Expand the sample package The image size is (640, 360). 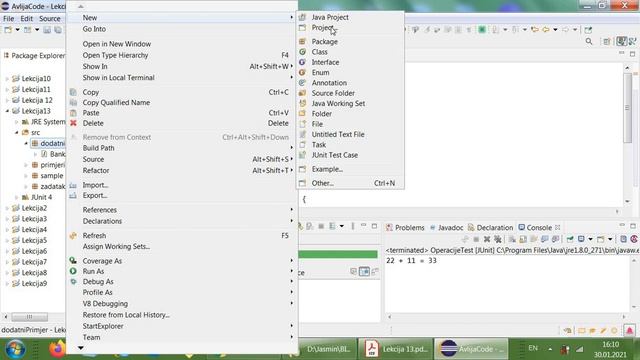click(x=26, y=176)
